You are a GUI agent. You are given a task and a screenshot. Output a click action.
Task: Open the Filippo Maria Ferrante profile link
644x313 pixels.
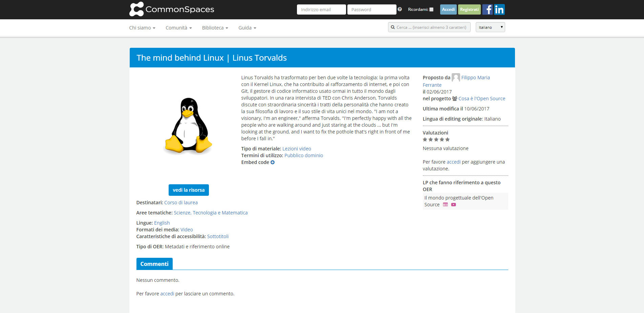[x=475, y=78]
